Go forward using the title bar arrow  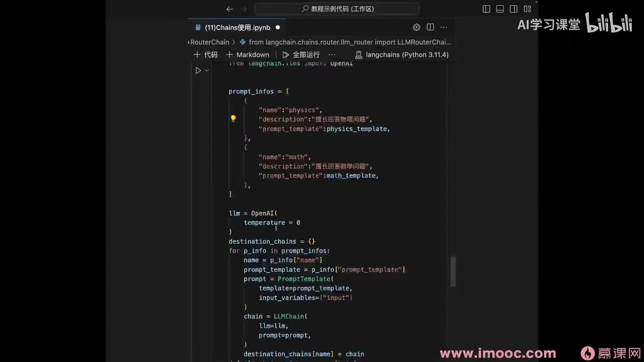244,9
